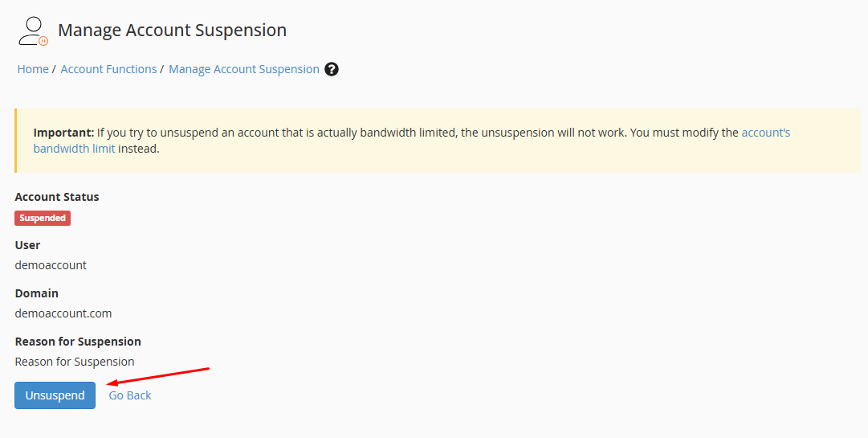
Task: Select Manage Account Suspension breadcrumb link
Action: [x=244, y=69]
